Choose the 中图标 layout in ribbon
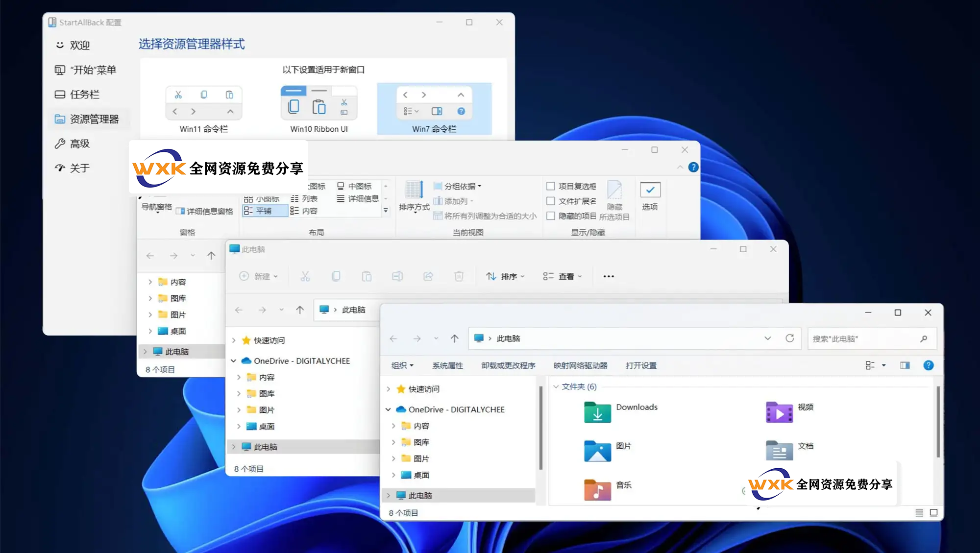The image size is (980, 553). 354,186
